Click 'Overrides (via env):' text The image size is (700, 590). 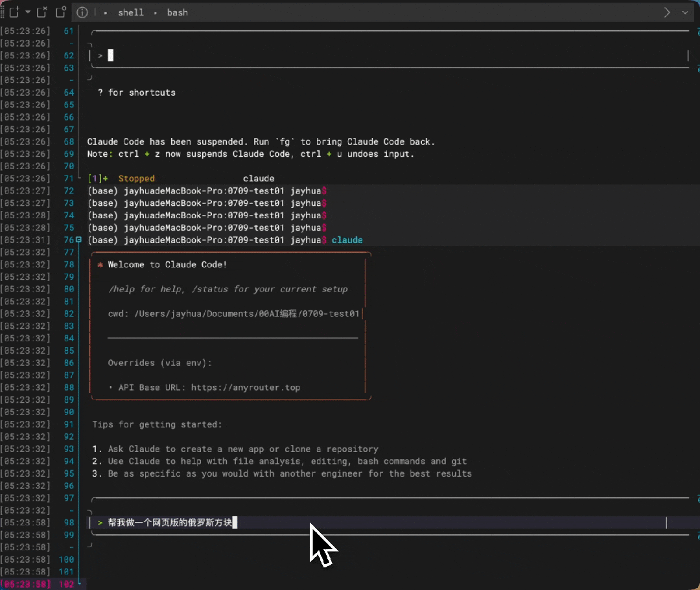pos(160,363)
